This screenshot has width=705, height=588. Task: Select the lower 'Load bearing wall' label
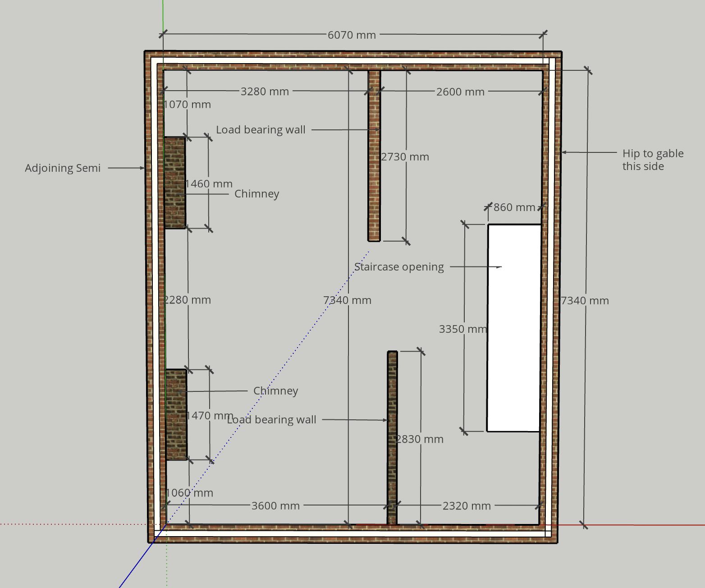pyautogui.click(x=271, y=419)
